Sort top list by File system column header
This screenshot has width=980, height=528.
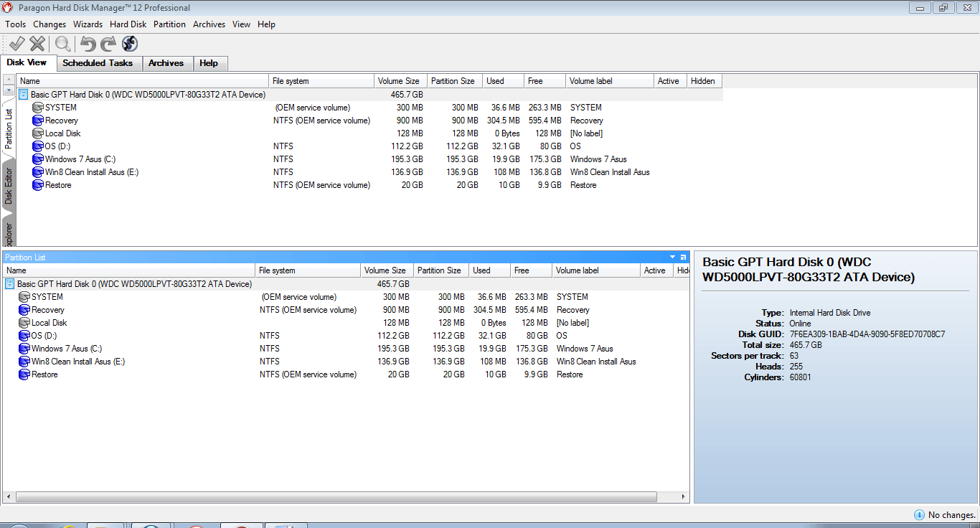click(321, 81)
